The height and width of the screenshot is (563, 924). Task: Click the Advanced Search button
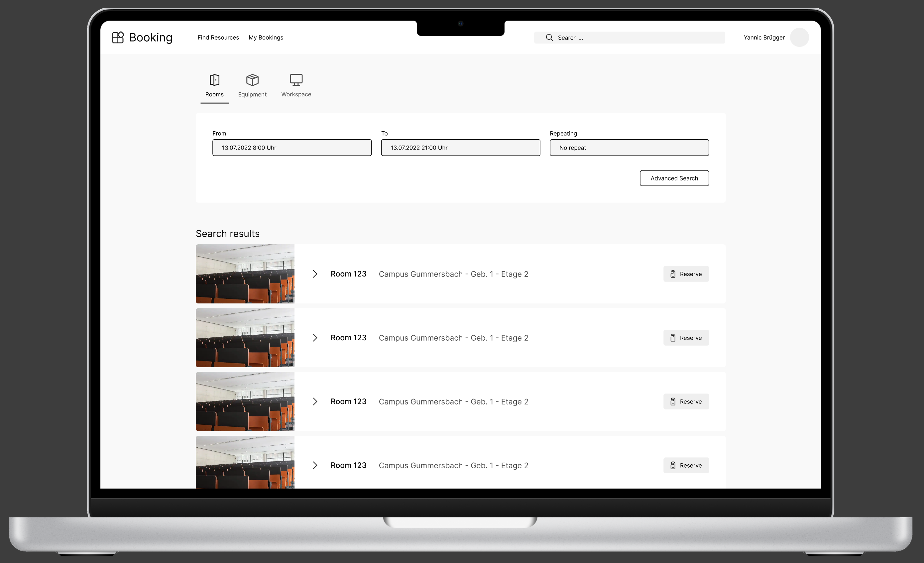[x=674, y=177]
